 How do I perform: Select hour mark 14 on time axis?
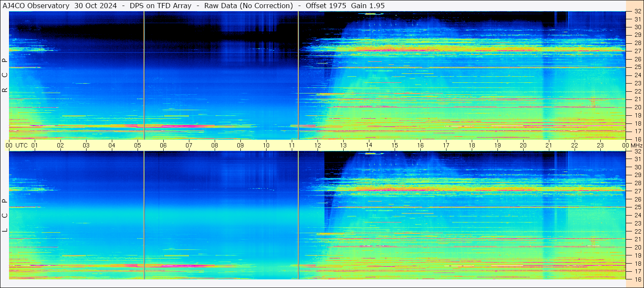369,145
